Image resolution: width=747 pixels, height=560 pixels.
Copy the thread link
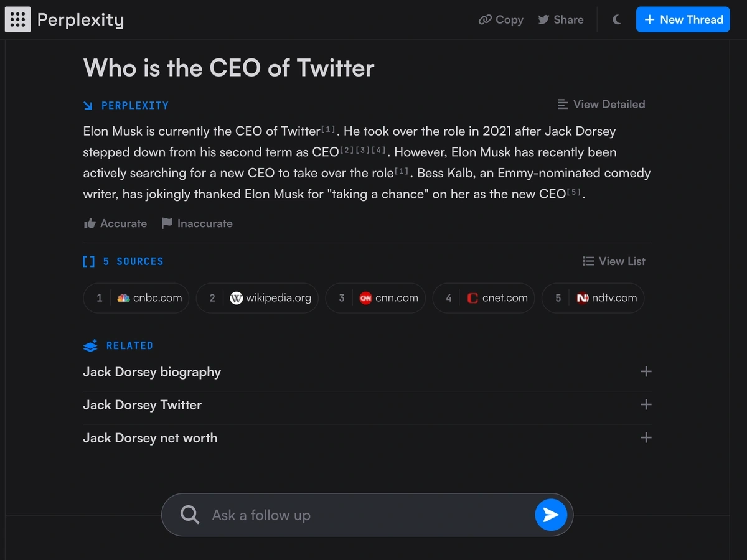click(x=501, y=20)
